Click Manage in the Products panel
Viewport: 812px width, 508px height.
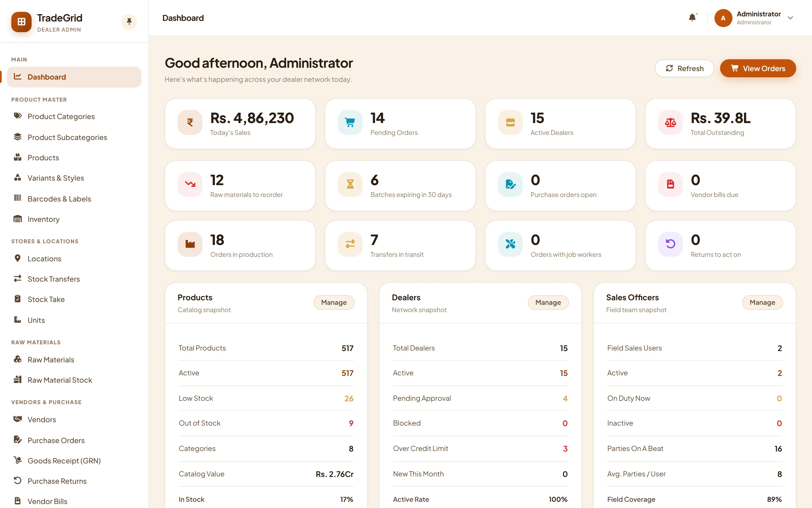click(334, 302)
